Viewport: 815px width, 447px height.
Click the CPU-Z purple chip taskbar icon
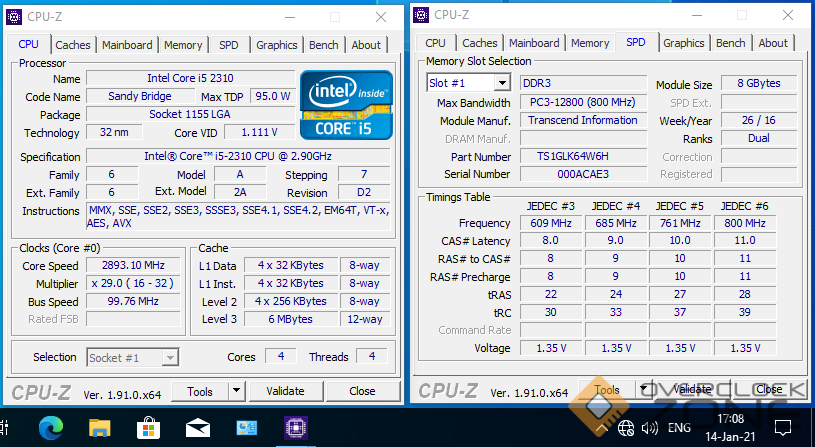pyautogui.click(x=296, y=428)
